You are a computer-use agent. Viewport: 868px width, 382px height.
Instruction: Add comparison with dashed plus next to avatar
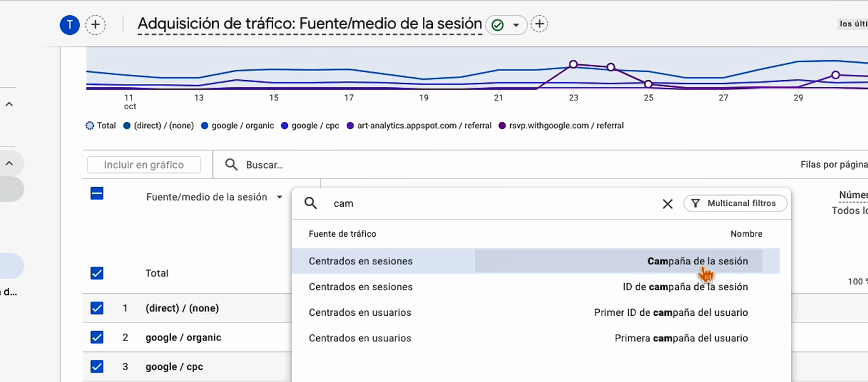coord(96,25)
